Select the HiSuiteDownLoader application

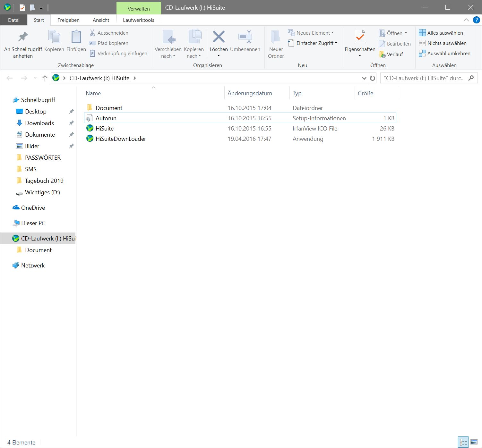[x=240, y=139]
